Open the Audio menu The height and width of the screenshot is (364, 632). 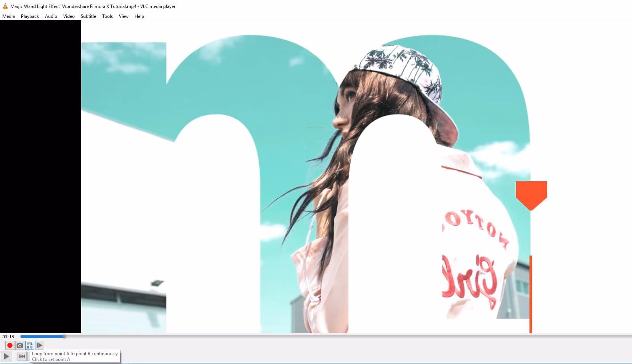pyautogui.click(x=51, y=16)
